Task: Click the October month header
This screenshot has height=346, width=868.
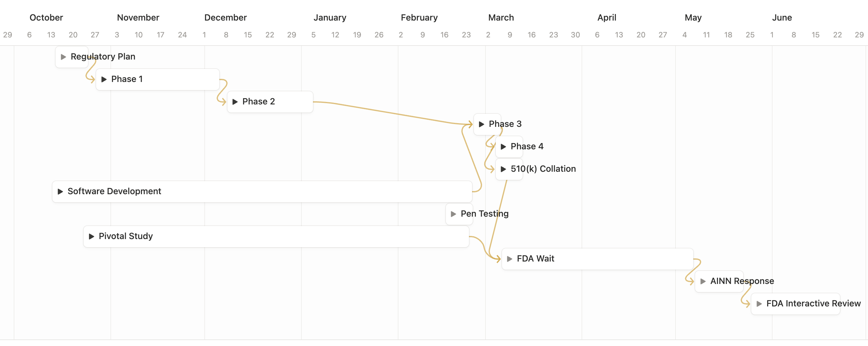Action: (46, 17)
